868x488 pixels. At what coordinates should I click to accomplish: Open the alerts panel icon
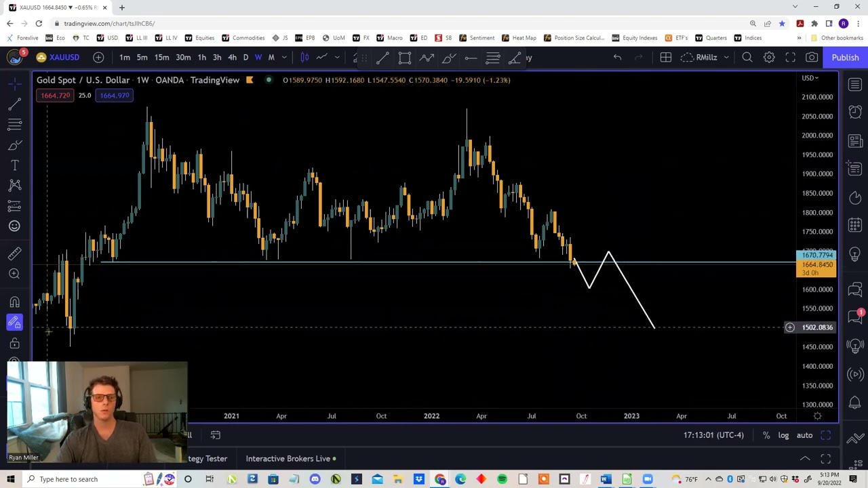[854, 112]
